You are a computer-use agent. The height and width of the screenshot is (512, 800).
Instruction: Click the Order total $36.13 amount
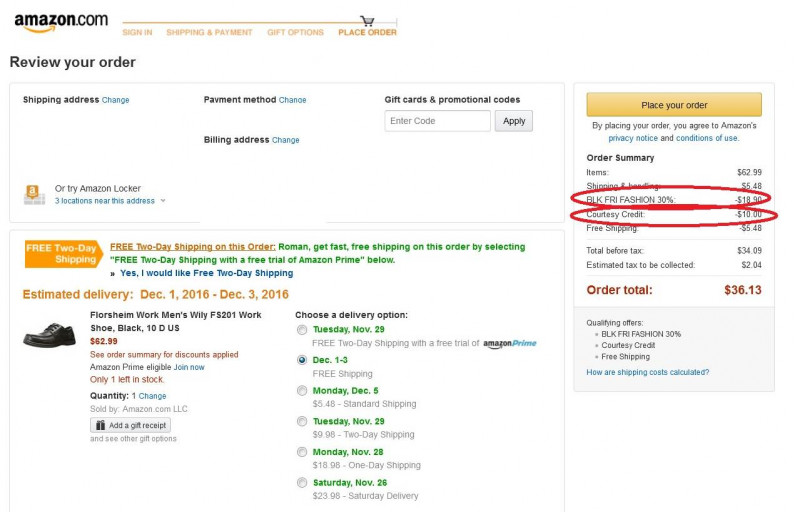[742, 290]
